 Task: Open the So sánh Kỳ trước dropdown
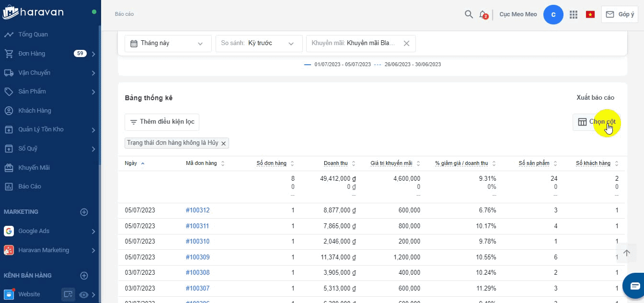(x=259, y=43)
